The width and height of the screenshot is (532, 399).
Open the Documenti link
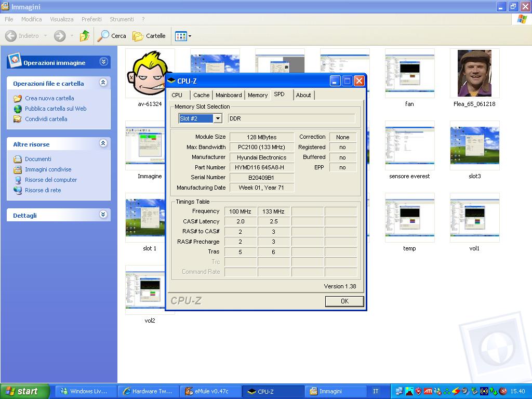tap(38, 159)
